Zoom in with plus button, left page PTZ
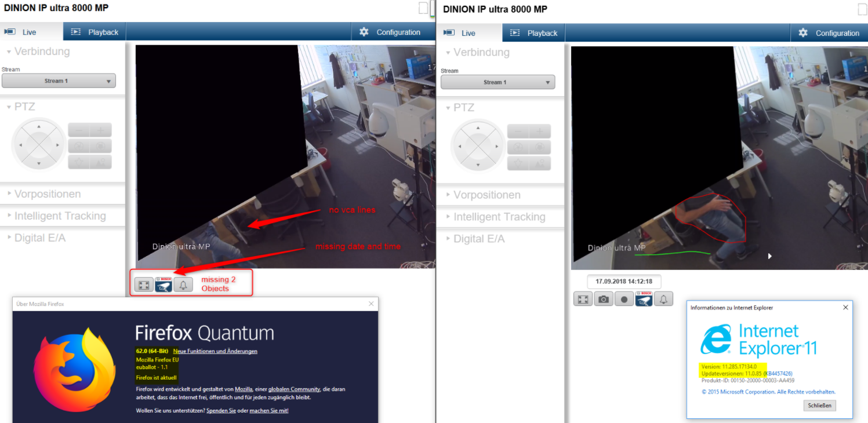The width and height of the screenshot is (868, 423). pos(101,130)
